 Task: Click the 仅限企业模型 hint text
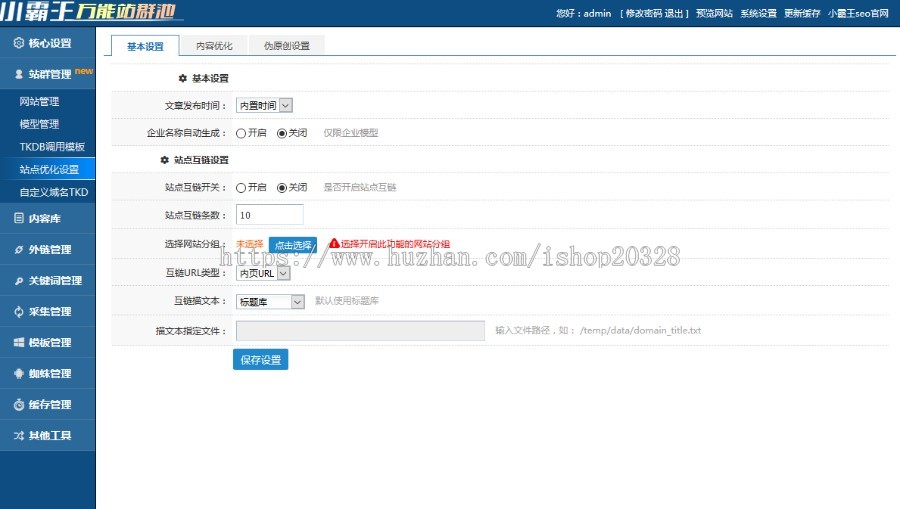pyautogui.click(x=351, y=133)
